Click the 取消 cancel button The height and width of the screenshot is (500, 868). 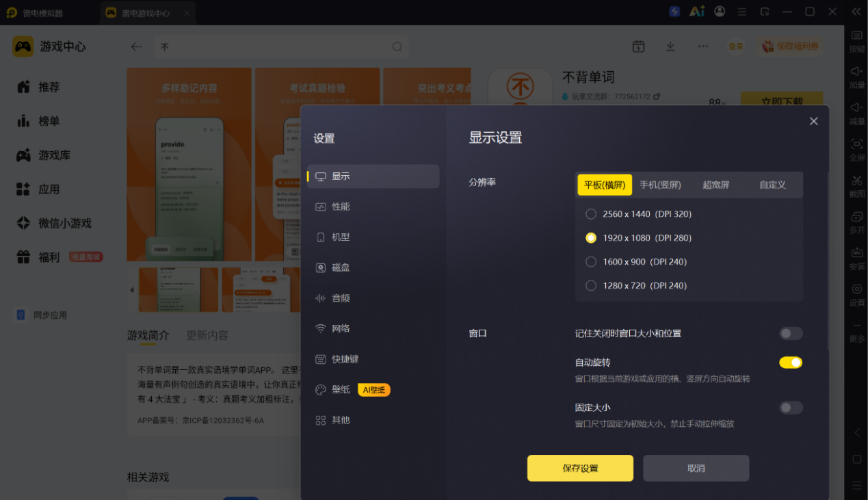pyautogui.click(x=696, y=469)
